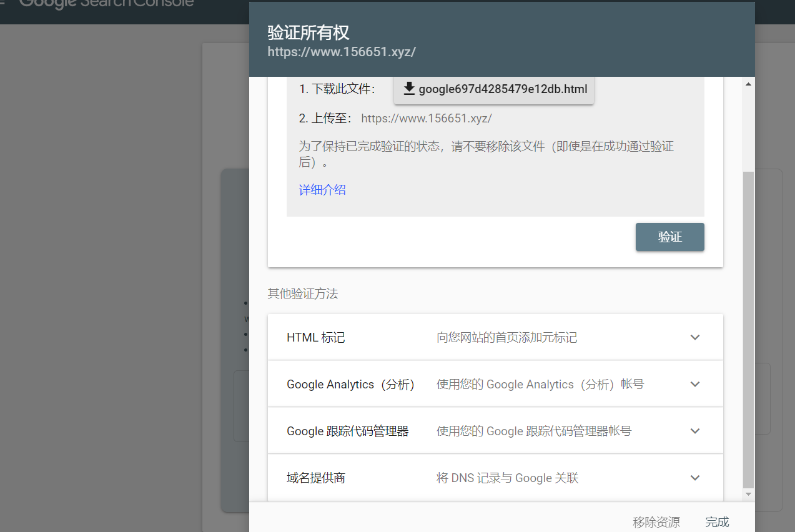Click the Google 跟踪代码管理器 method label

348,431
